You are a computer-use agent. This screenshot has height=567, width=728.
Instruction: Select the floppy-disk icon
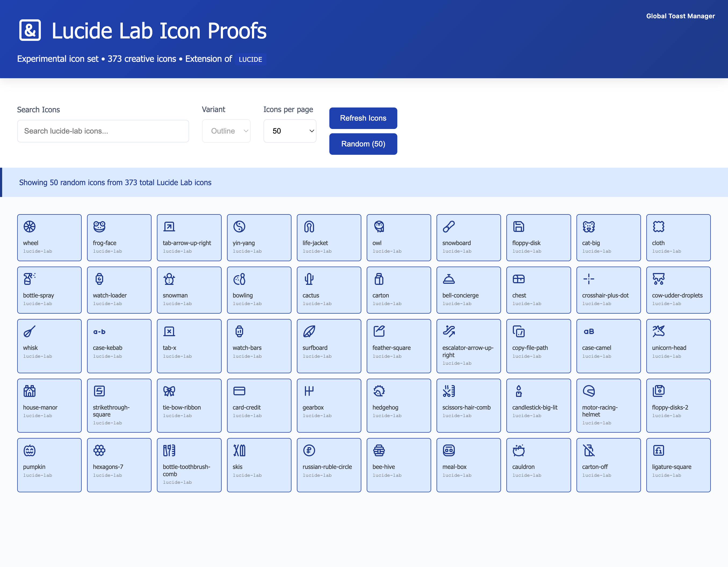[x=519, y=227]
